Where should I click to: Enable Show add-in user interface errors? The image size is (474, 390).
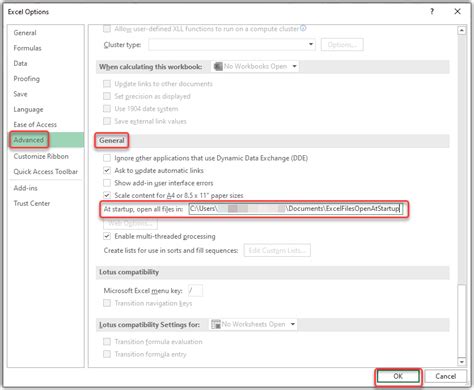point(107,183)
